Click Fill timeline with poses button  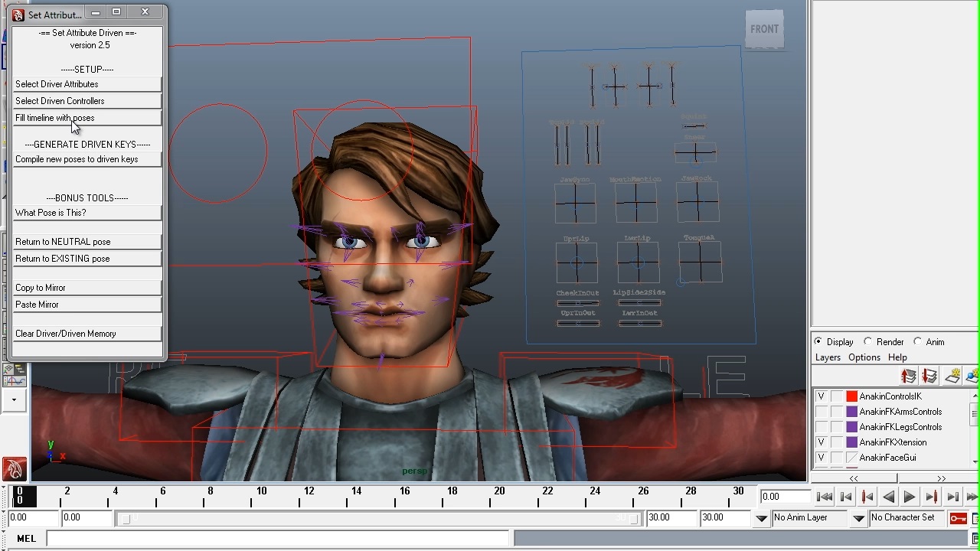pos(87,118)
